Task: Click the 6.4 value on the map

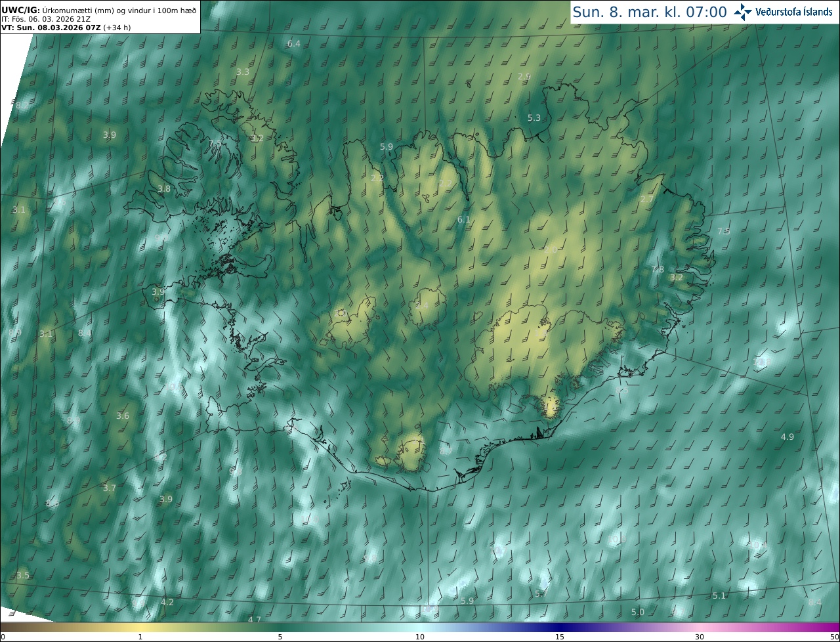Action: pyautogui.click(x=294, y=44)
